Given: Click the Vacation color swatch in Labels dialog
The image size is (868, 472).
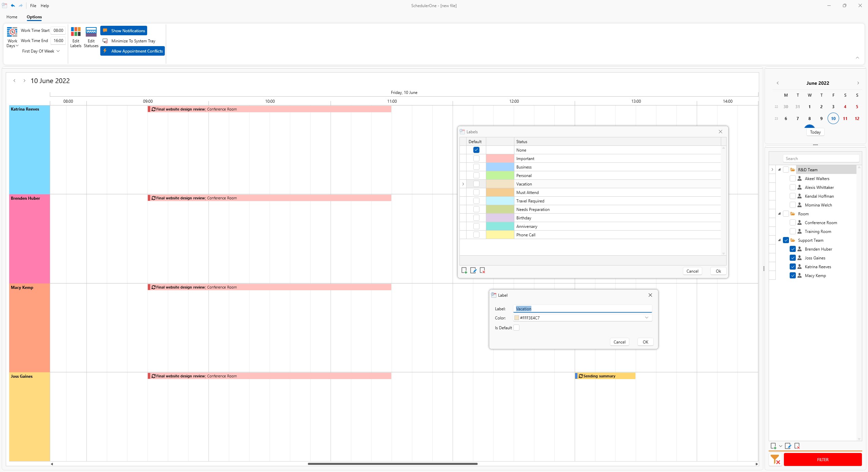Looking at the screenshot, I should (500, 184).
